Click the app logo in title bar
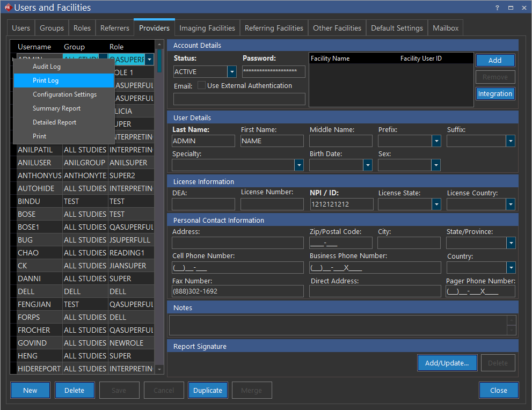This screenshot has height=410, width=532. coord(8,8)
